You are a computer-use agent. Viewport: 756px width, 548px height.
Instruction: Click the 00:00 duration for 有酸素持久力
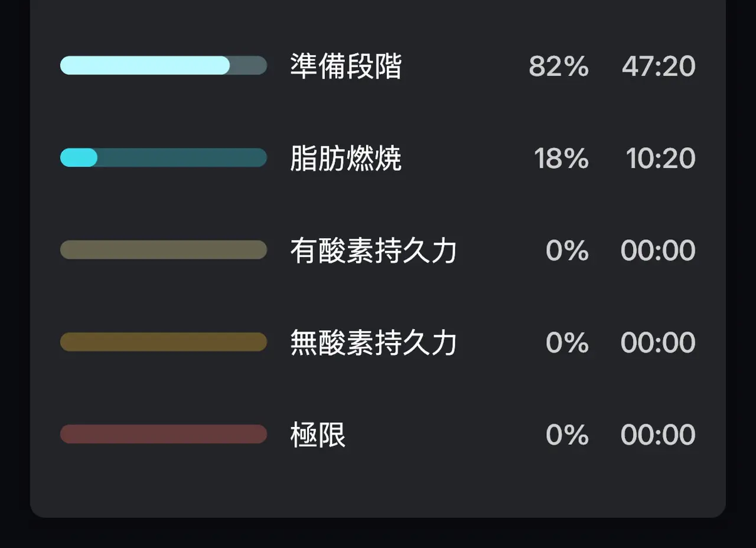tap(658, 250)
